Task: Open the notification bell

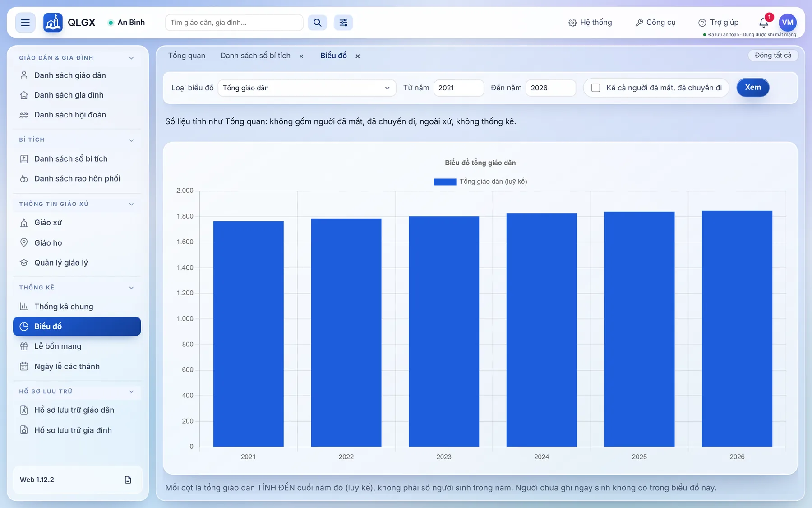Action: 764,22
